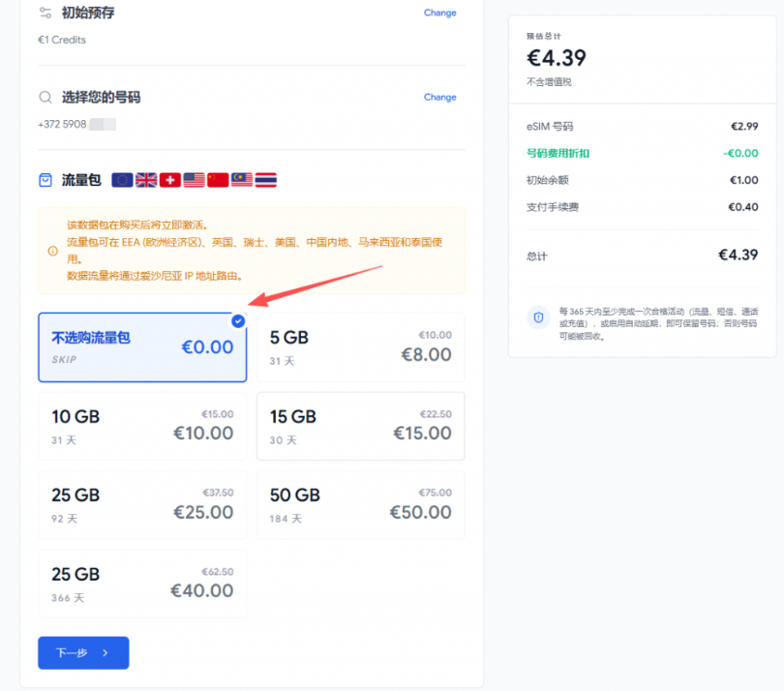Click the China flag icon
784x691 pixels.
(218, 180)
